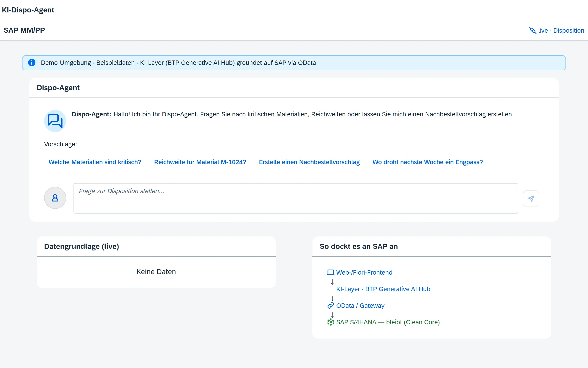This screenshot has width=588, height=368.
Task: Click the OData / Gateway chain-link icon
Action: [331, 305]
